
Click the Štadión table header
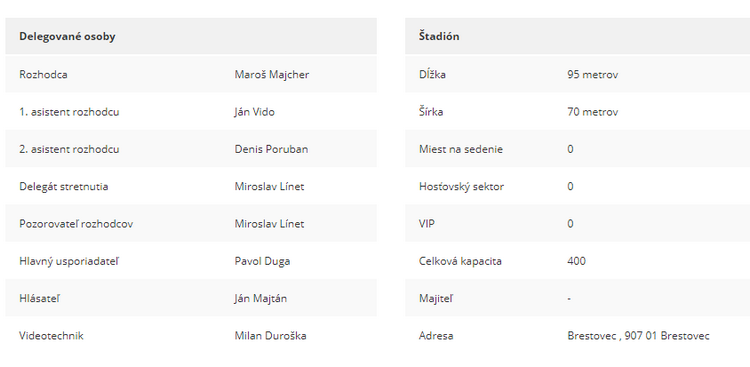click(439, 36)
